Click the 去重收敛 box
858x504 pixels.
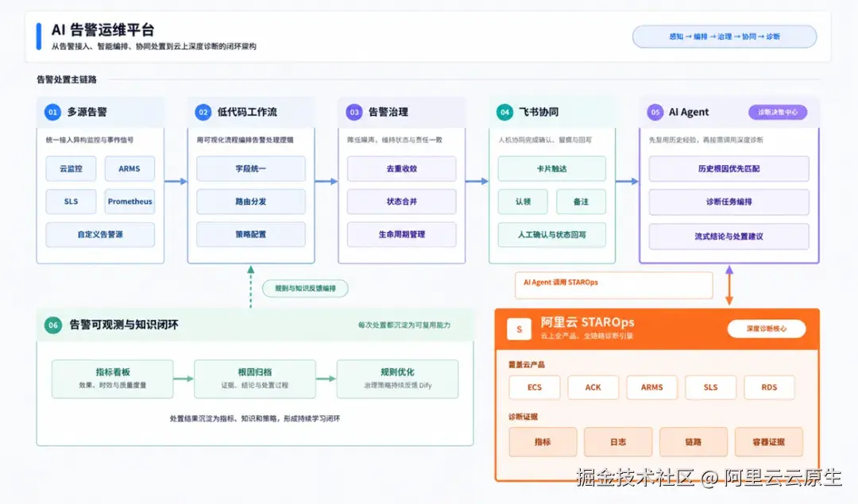(x=402, y=168)
